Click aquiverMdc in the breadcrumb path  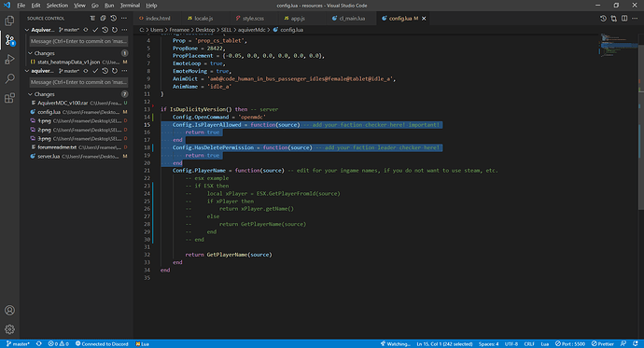[251, 30]
